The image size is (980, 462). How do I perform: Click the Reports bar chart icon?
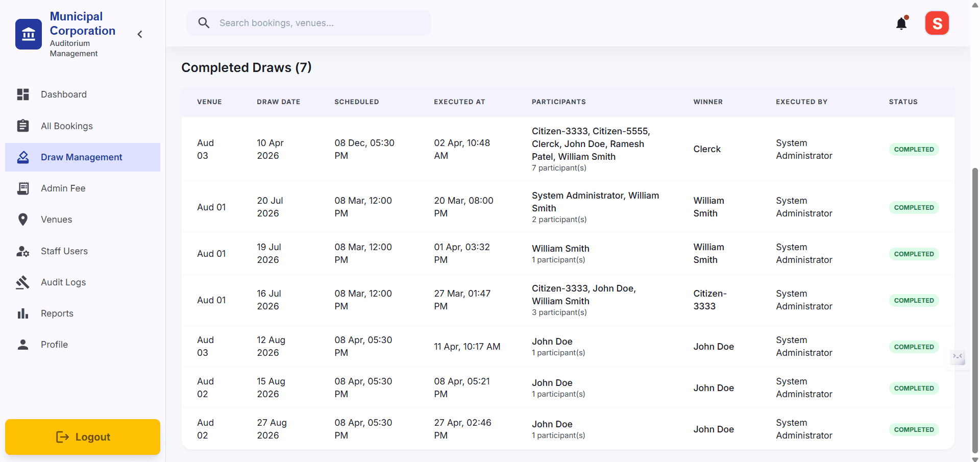[x=23, y=313]
